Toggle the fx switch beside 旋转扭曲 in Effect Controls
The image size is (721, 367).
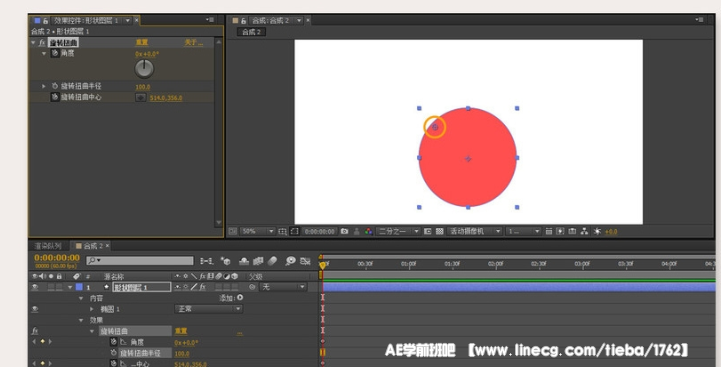42,42
